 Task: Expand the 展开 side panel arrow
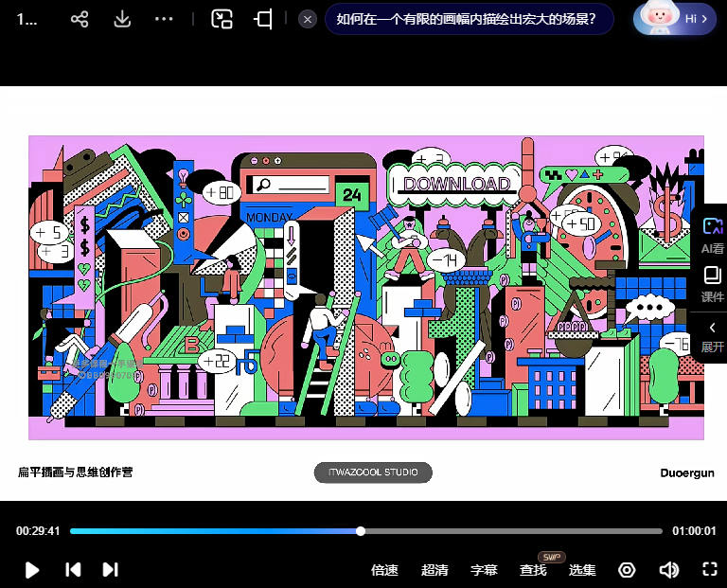click(x=712, y=334)
